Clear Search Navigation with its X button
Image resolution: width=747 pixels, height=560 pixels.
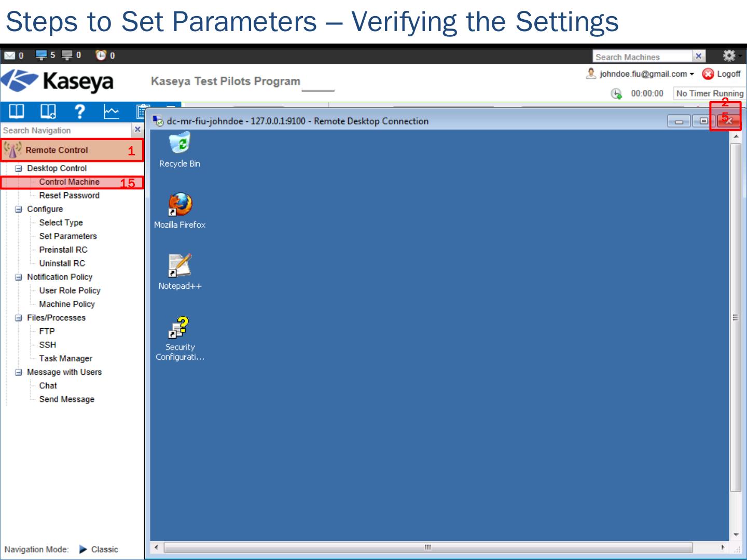point(137,130)
